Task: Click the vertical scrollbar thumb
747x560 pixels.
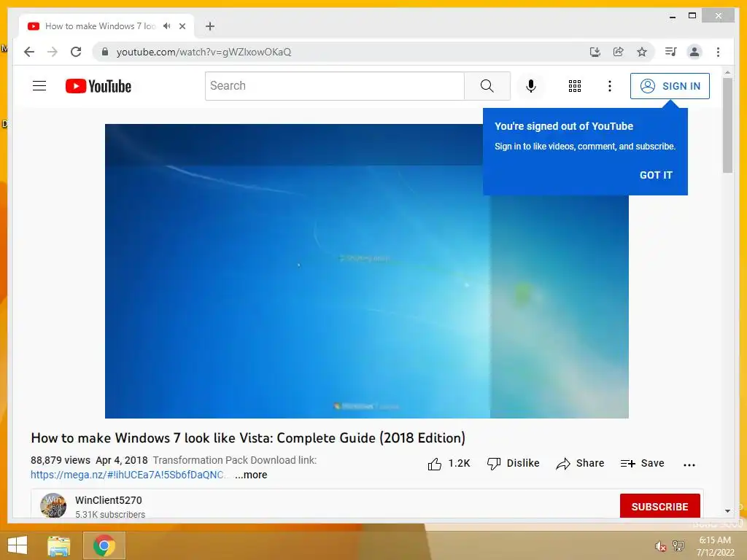Action: 727,125
